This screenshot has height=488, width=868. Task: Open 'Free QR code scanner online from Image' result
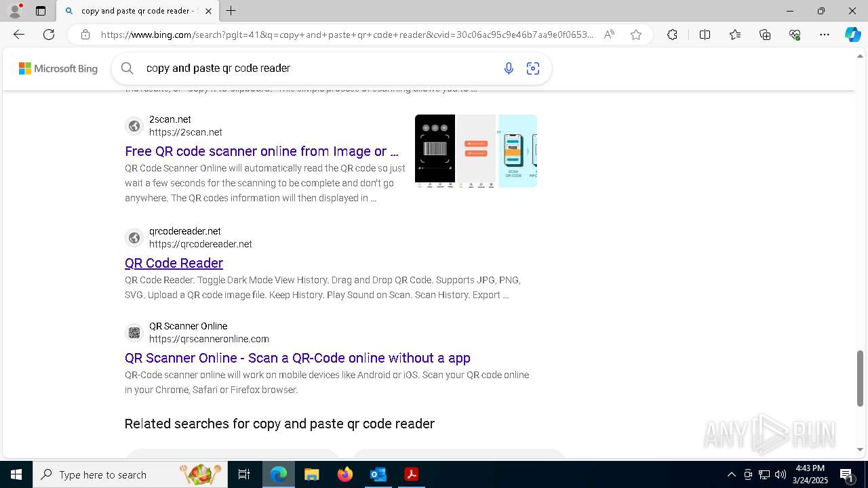[262, 151]
